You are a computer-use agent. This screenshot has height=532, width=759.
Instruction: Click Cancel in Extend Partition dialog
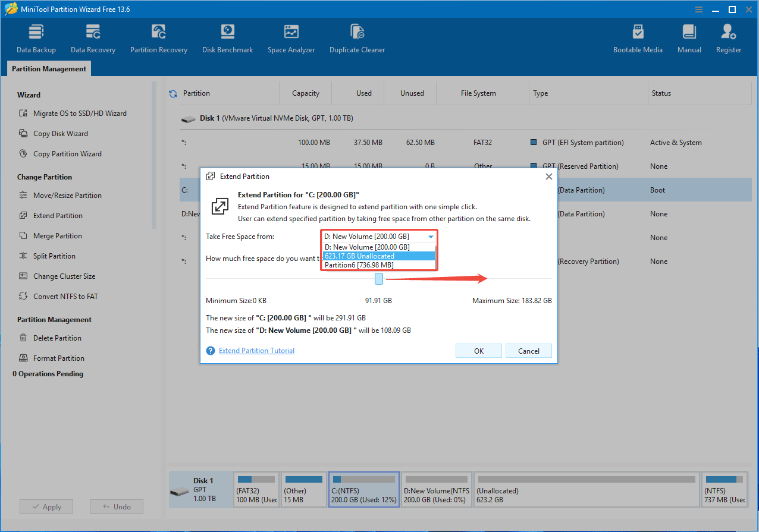coord(529,351)
